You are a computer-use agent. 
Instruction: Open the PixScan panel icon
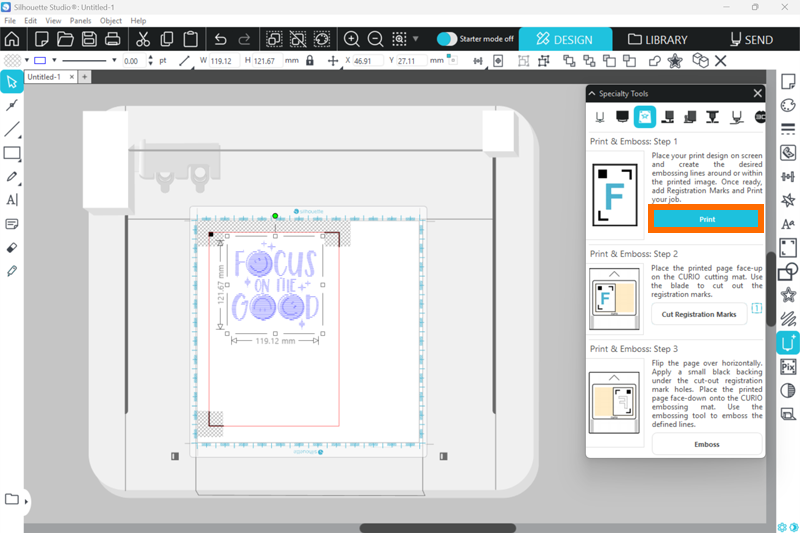[788, 367]
